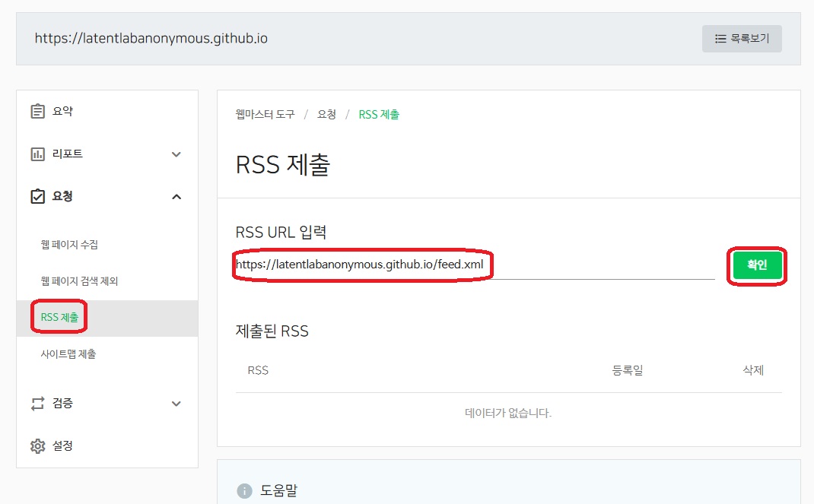
Task: Select the 리포트 chart icon
Action: click(x=40, y=154)
